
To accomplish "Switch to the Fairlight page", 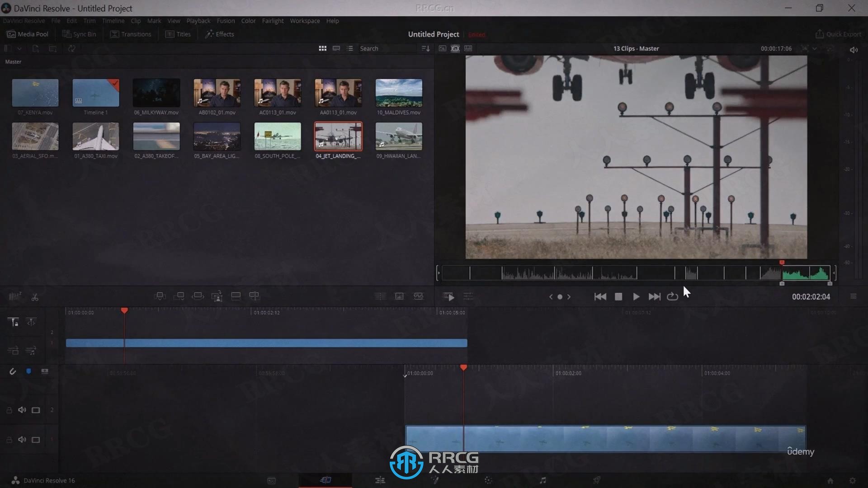I will click(x=542, y=480).
